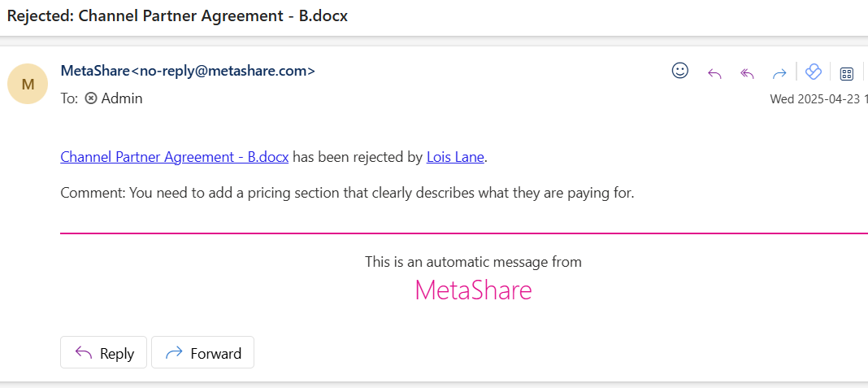Click the pink MetaShare logo text
The image size is (868, 388).
click(473, 290)
